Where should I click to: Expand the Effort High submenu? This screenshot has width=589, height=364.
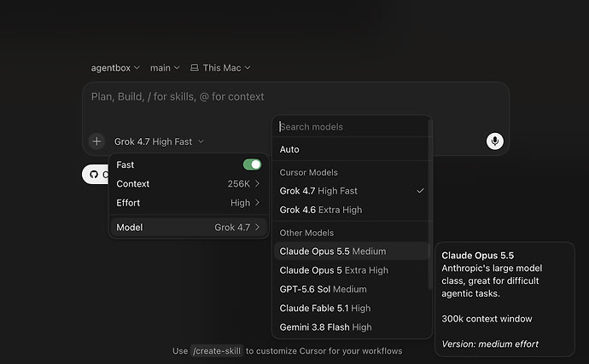(x=188, y=203)
